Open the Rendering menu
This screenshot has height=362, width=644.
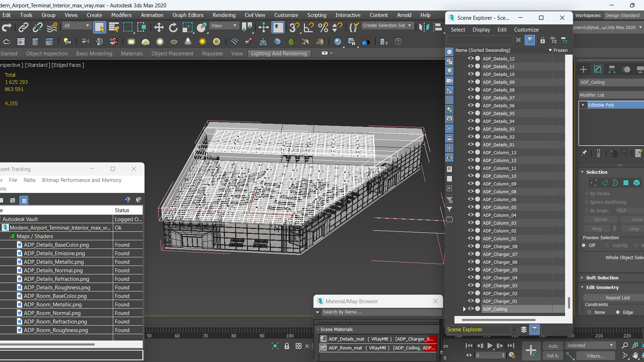[x=224, y=15]
